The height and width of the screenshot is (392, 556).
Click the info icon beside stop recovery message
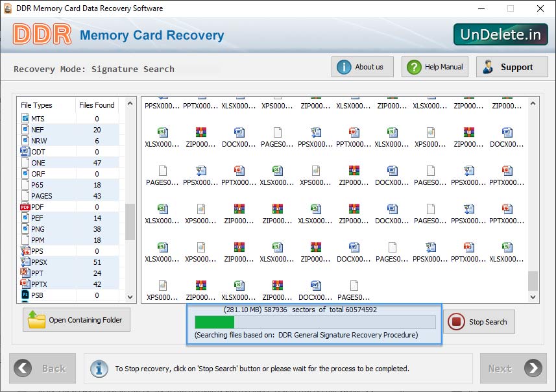pos(99,369)
